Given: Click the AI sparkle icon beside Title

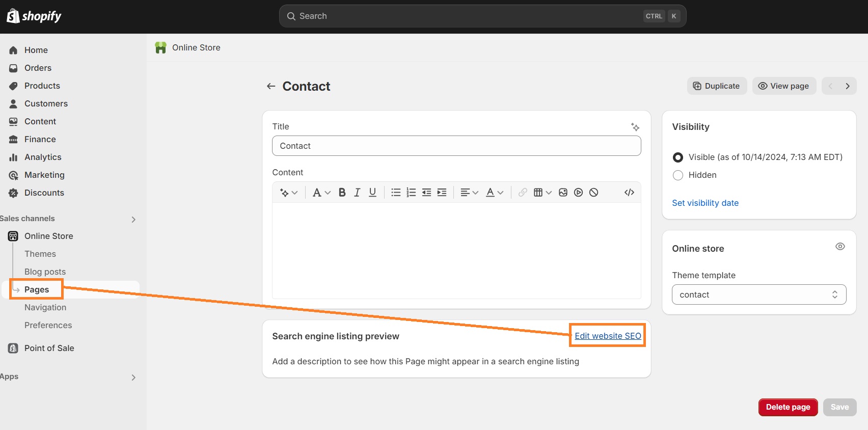Looking at the screenshot, I should [x=635, y=127].
